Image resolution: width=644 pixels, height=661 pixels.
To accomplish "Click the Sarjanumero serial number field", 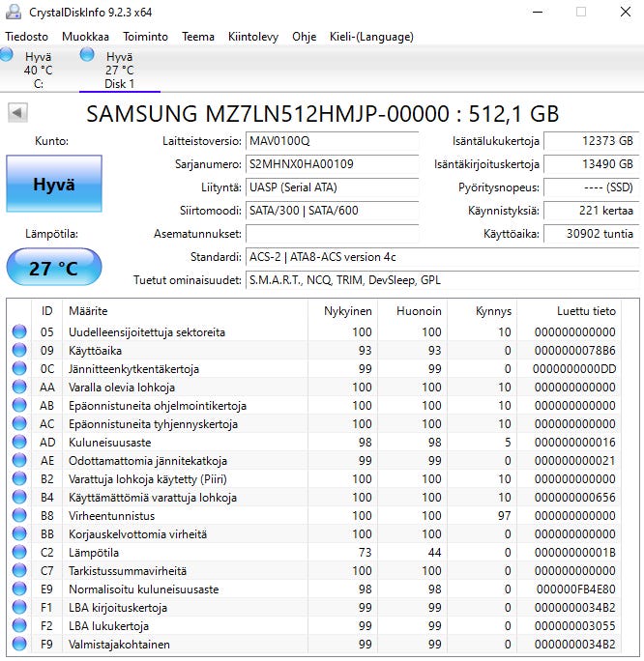I will (333, 164).
